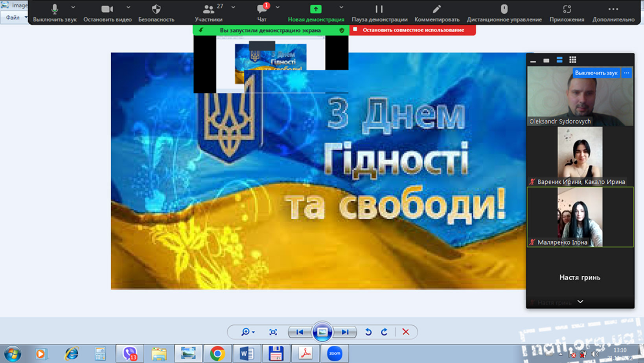
Task: Open the Calculator from the taskbar
Action: tap(100, 354)
